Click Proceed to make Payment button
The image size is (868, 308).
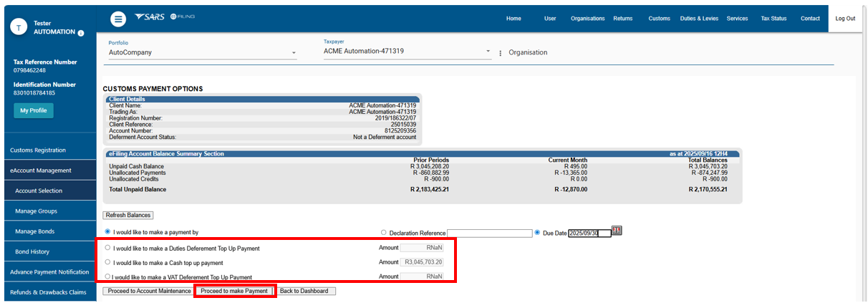pyautogui.click(x=234, y=291)
